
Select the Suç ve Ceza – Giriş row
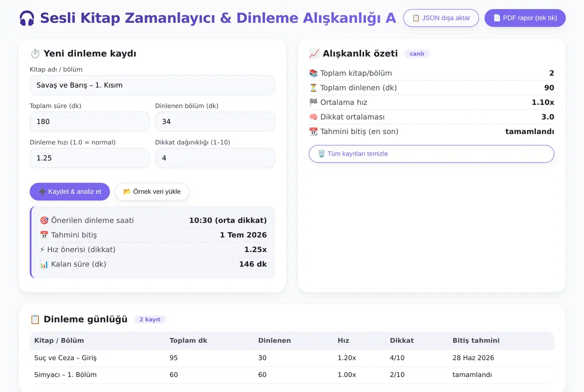[292, 358]
